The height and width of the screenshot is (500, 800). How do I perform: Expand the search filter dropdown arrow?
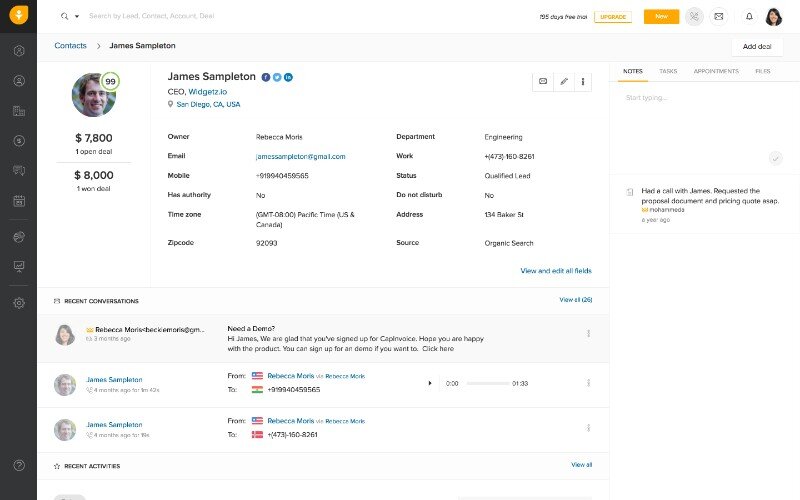[77, 17]
